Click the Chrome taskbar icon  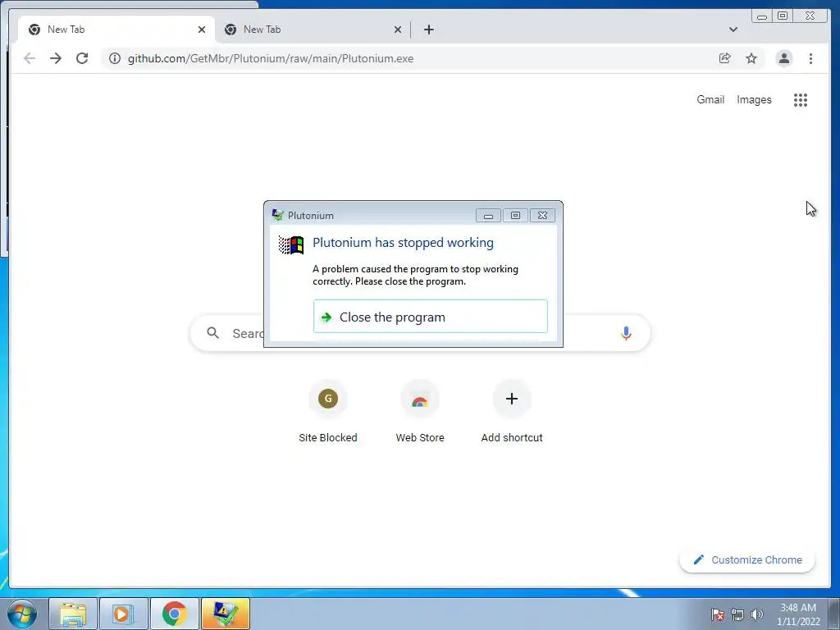pos(174,614)
